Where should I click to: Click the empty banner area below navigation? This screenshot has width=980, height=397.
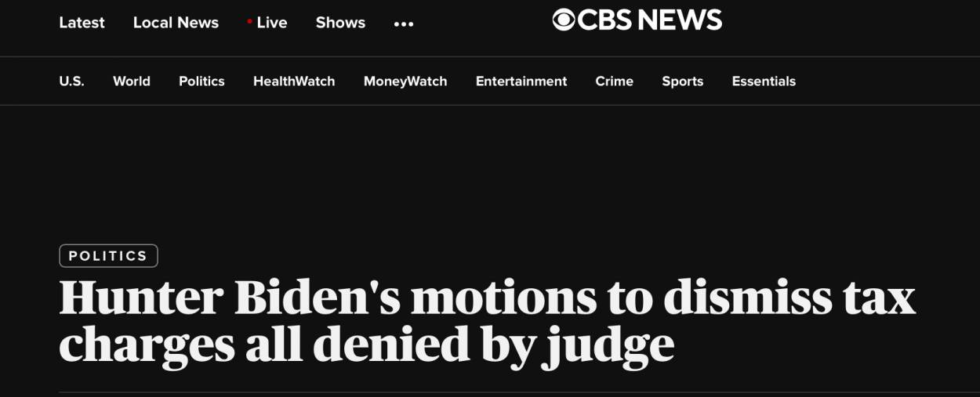(x=490, y=172)
